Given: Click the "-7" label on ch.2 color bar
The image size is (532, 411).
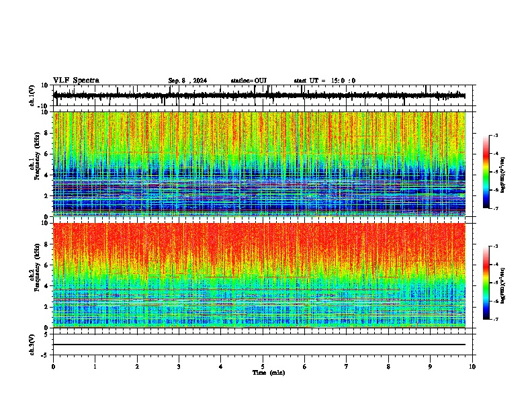Looking at the screenshot, I should pyautogui.click(x=495, y=319).
